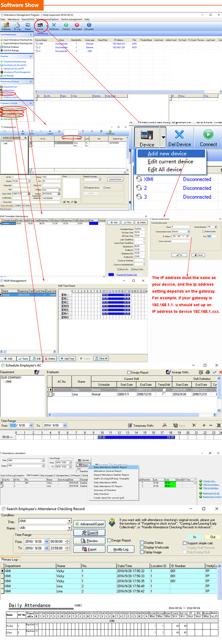Viewport: 222px width, 644px height.
Task: Click the Advanced Export button
Action: (89, 524)
